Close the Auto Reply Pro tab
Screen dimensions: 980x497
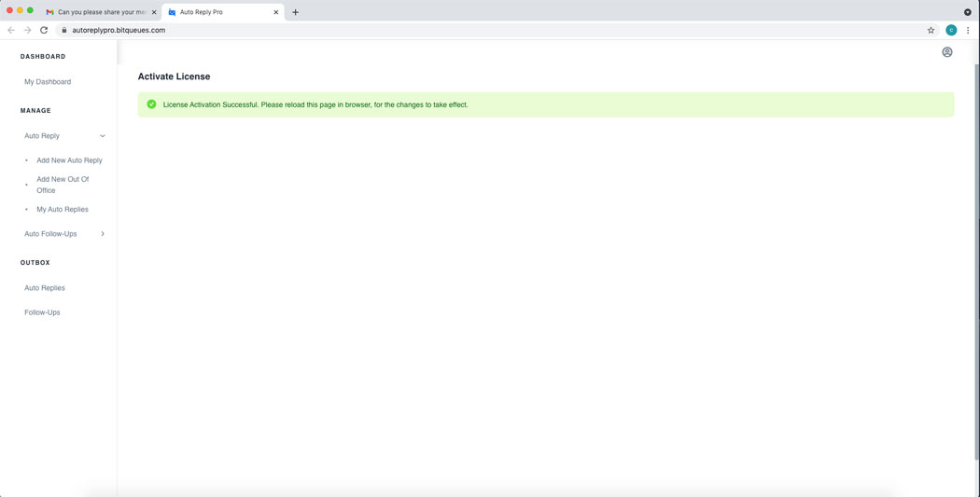275,12
